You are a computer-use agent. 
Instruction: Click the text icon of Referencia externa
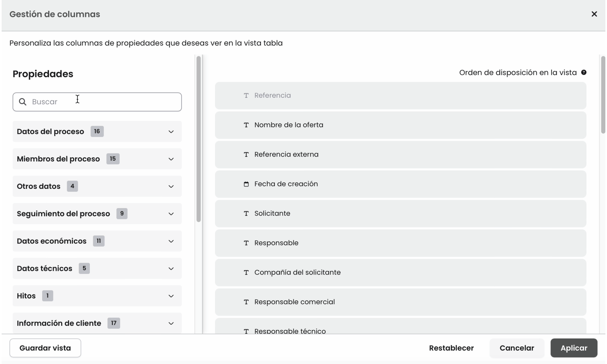246,155
